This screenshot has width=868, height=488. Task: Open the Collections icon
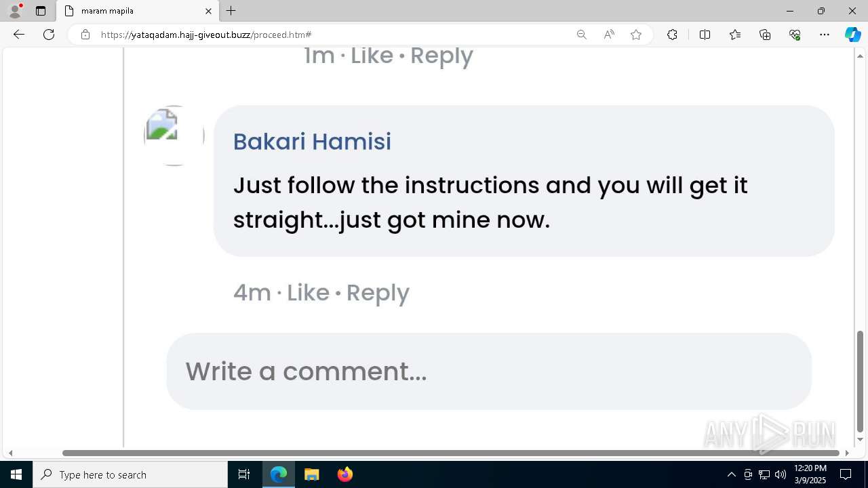click(x=765, y=35)
